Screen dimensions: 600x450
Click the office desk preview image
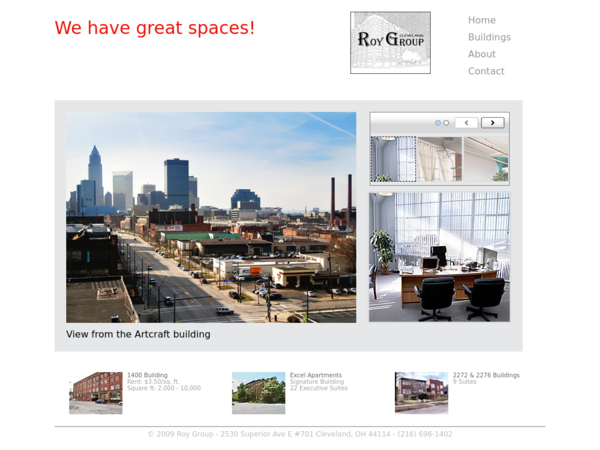[x=439, y=257]
